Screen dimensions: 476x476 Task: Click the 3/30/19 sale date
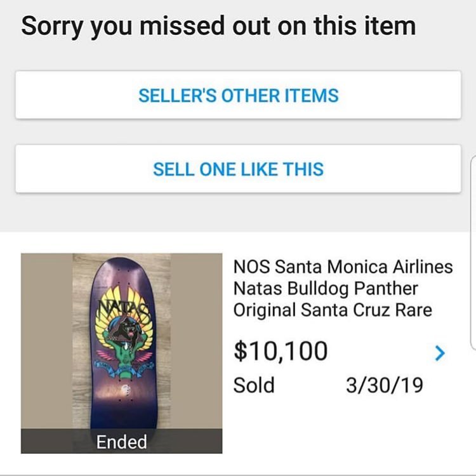coord(385,385)
